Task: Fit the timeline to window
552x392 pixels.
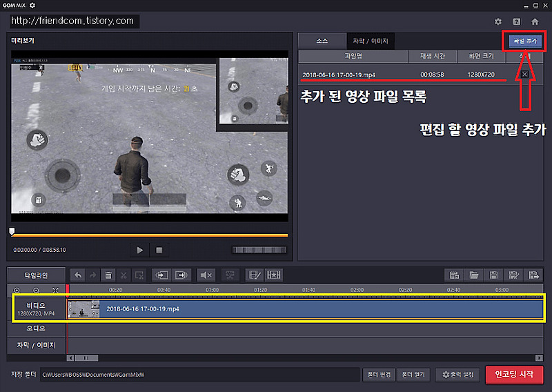Action: click(56, 291)
